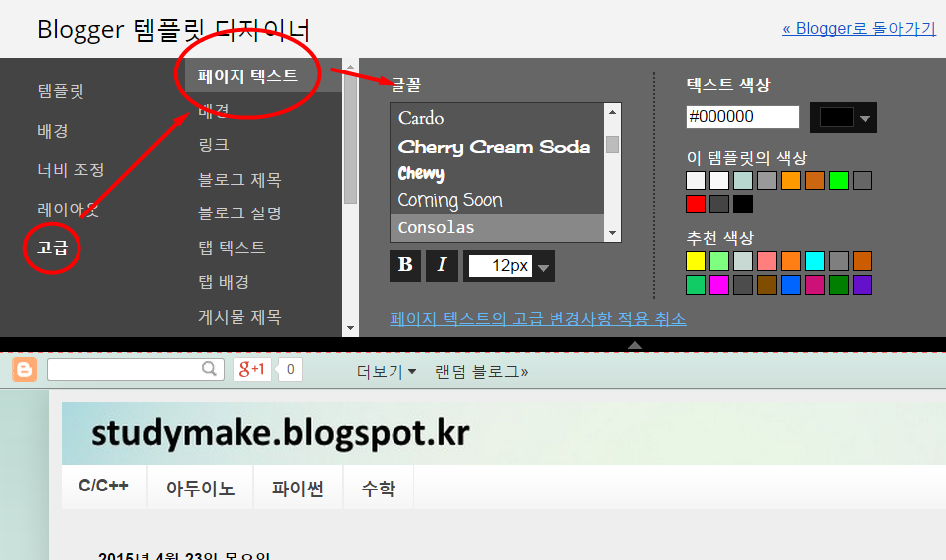946x560 pixels.
Task: Click the search magnifier icon in navbar
Action: pos(209,369)
